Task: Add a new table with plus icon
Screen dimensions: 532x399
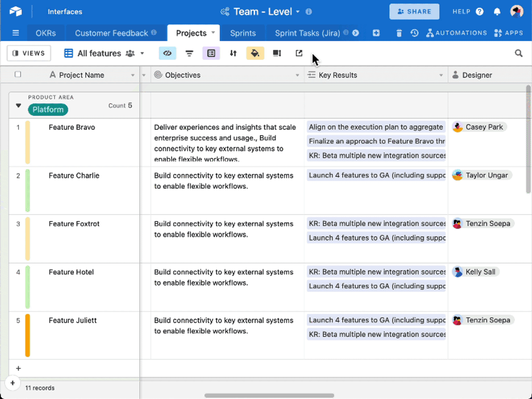Action: [376, 33]
